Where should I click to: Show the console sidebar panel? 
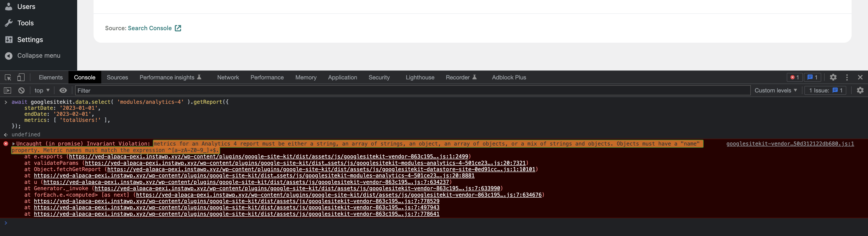(x=7, y=90)
